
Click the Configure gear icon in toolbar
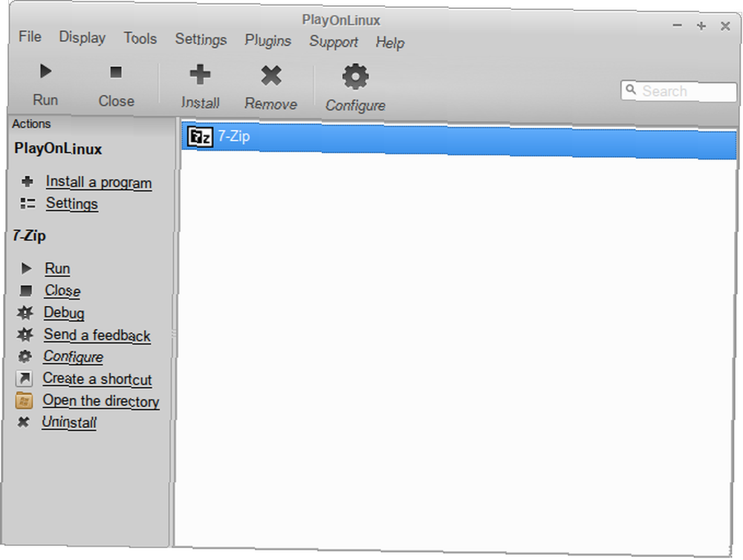tap(355, 76)
